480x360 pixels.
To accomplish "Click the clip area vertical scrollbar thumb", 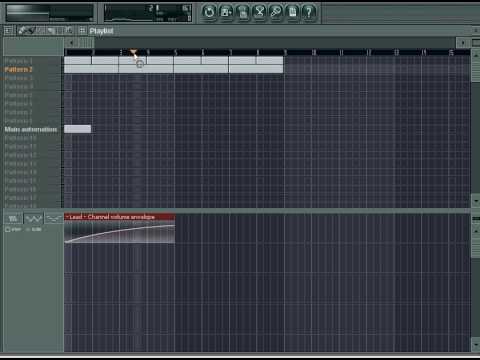I will pyautogui.click(x=476, y=247).
